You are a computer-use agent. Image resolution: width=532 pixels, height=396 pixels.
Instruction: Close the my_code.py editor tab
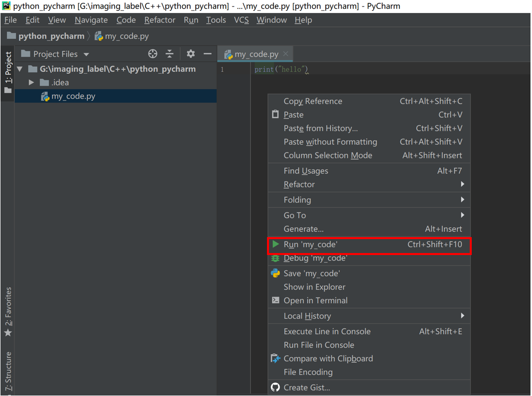tap(286, 54)
